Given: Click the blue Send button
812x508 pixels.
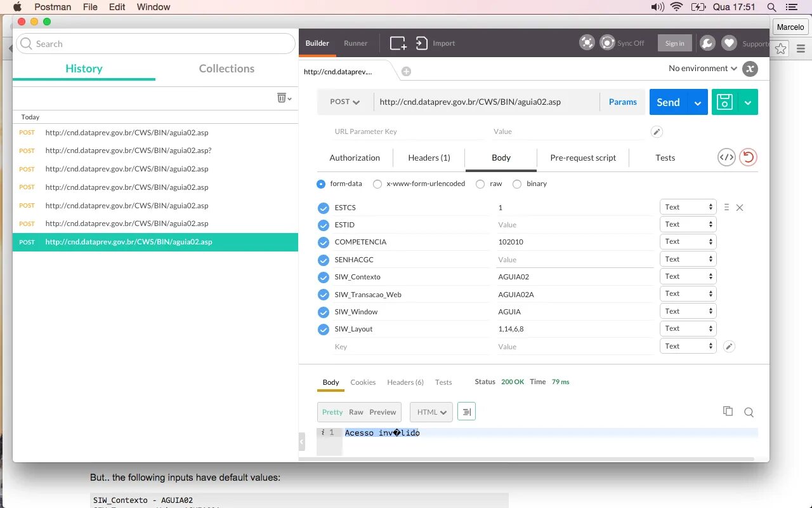Looking at the screenshot, I should pyautogui.click(x=669, y=102).
